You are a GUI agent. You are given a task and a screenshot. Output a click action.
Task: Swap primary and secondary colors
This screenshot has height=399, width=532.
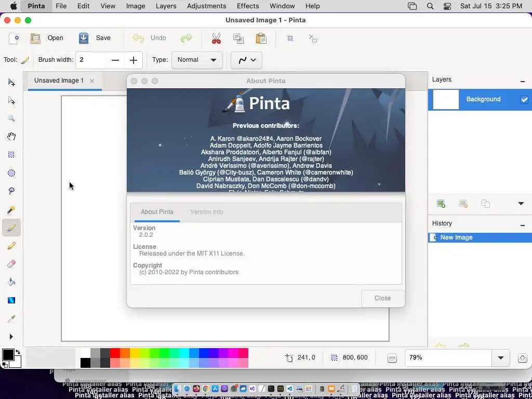(x=18, y=352)
